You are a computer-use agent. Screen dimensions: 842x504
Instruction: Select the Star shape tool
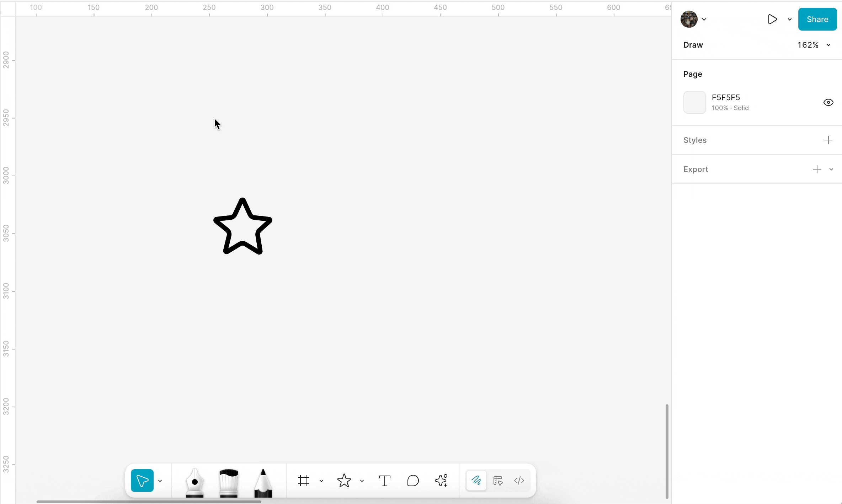point(344,481)
